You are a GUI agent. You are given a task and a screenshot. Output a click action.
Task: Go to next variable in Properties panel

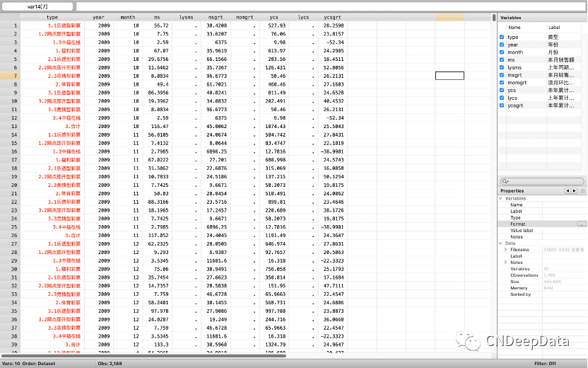[x=574, y=191]
